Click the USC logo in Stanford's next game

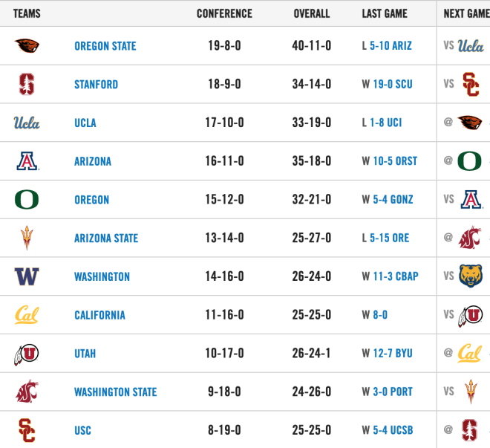click(471, 85)
